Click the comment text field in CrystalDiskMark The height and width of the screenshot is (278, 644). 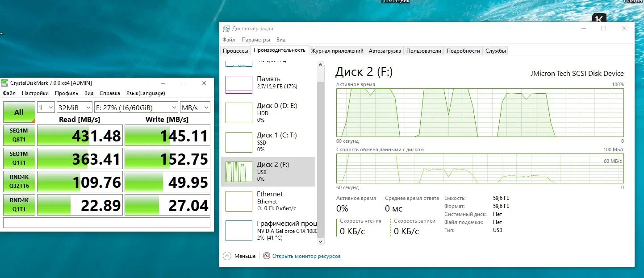(106, 223)
